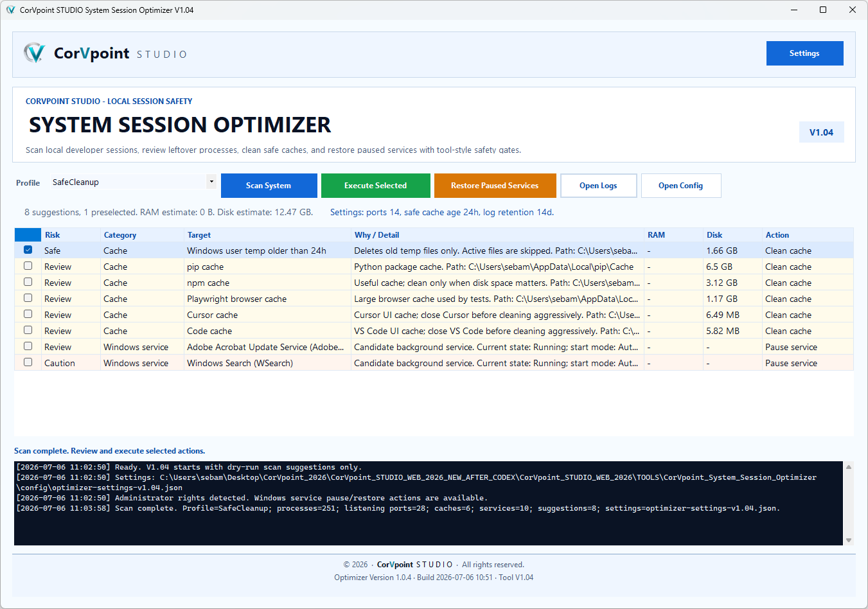Check the Cursor cache row checkbox
The width and height of the screenshot is (868, 609).
28,314
